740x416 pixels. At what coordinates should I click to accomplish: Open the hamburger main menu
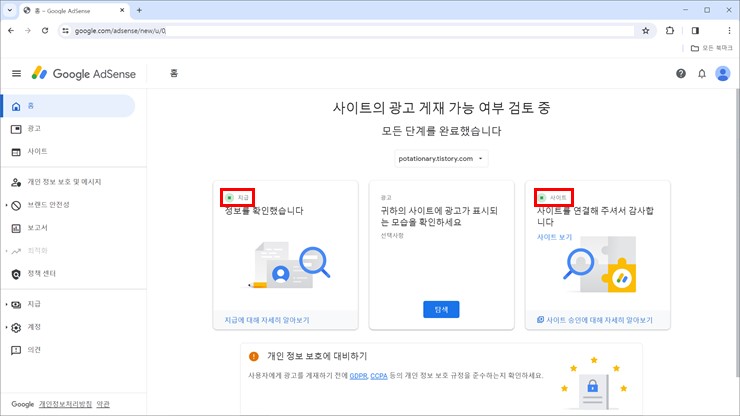coord(17,74)
